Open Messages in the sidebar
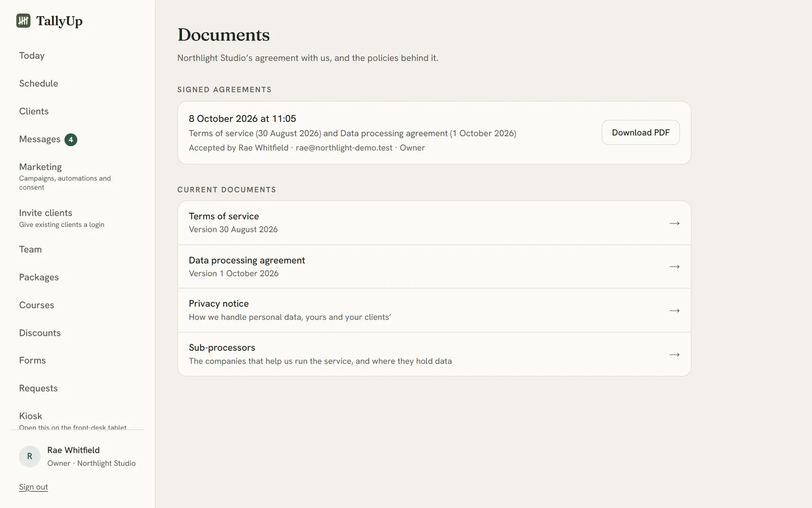Screen dimensions: 812x508 click(40, 139)
